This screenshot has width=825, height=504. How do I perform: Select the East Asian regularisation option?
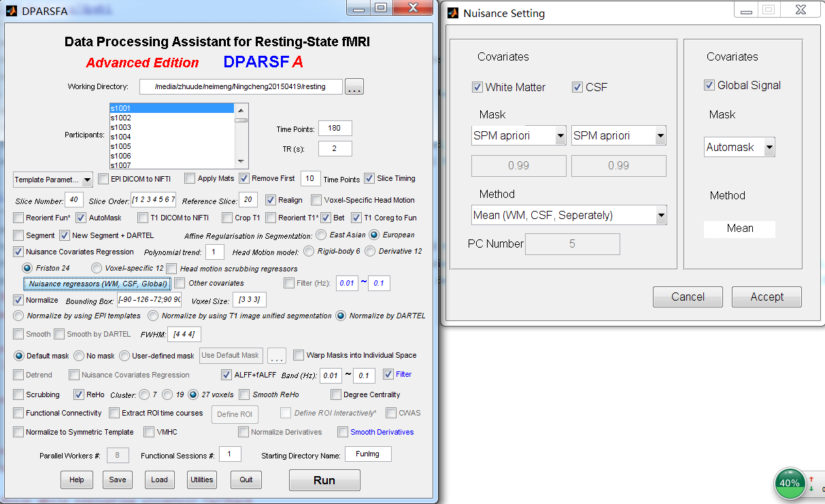pyautogui.click(x=321, y=235)
